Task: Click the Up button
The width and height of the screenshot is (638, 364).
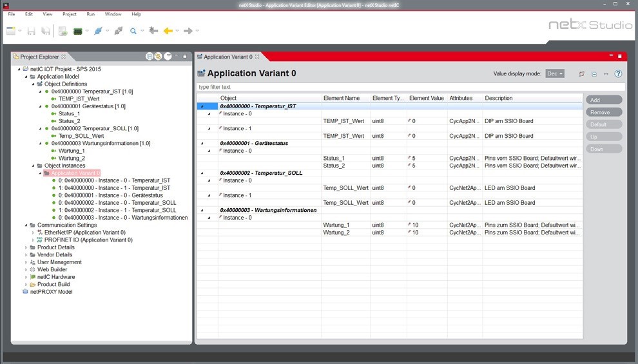Action: pyautogui.click(x=604, y=137)
